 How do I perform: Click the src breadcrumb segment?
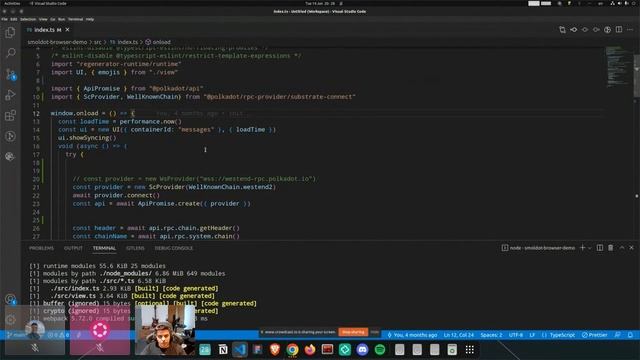click(x=98, y=42)
